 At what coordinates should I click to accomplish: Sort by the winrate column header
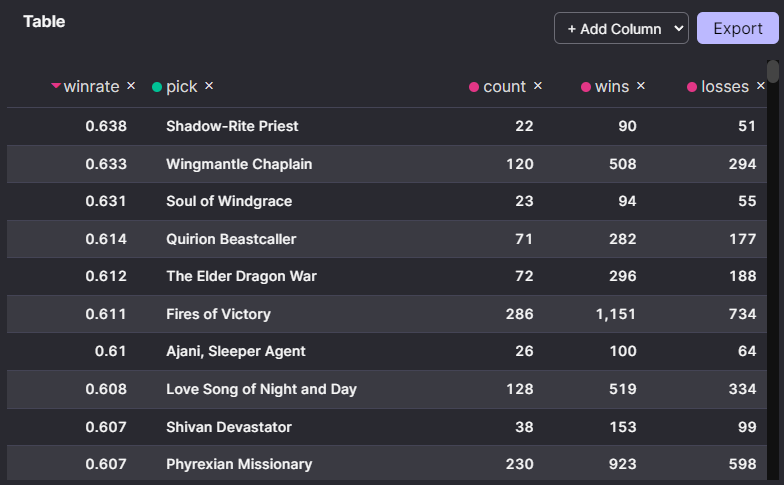[x=91, y=87]
